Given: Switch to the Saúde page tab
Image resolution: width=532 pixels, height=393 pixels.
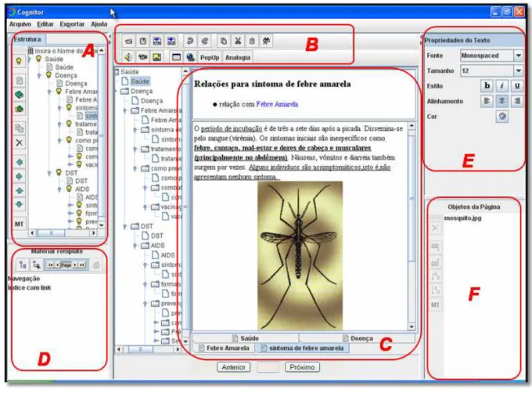Looking at the screenshot, I should [246, 338].
